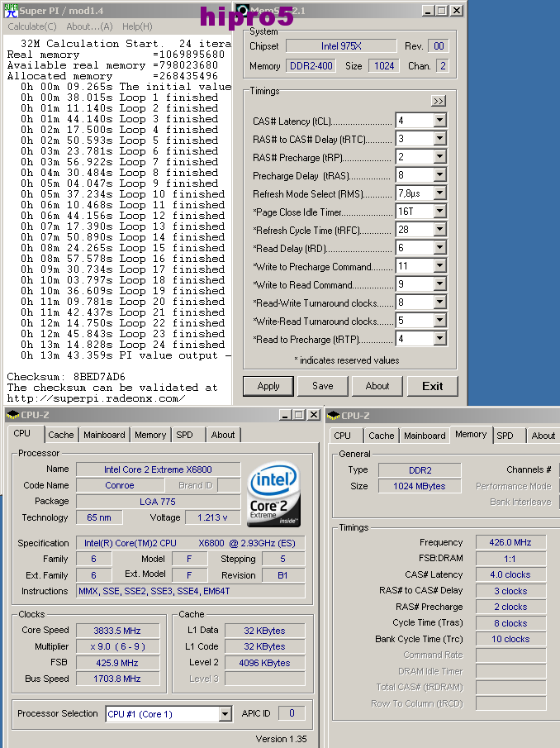Click the Exit button in MemSet
Screen dimensions: 560x748
tap(432, 386)
